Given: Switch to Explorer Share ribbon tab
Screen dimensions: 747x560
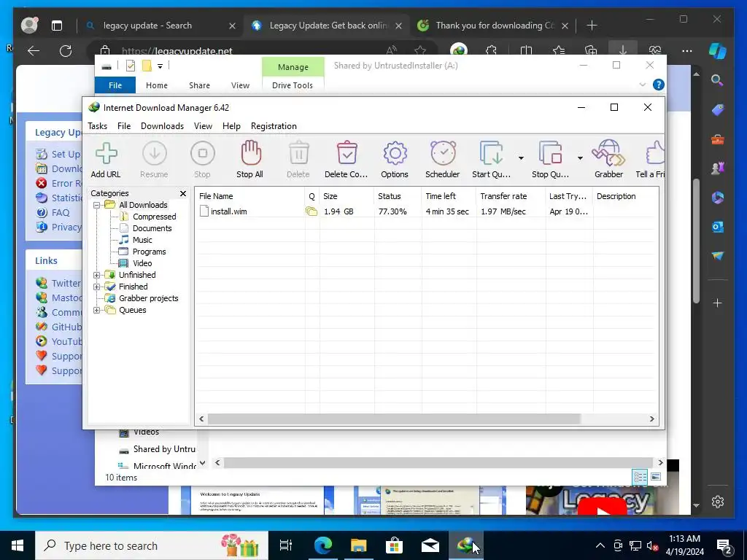Looking at the screenshot, I should [x=199, y=85].
